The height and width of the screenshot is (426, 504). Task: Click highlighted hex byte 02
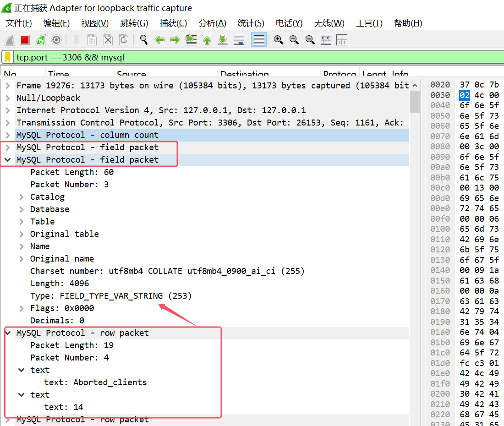coord(465,95)
